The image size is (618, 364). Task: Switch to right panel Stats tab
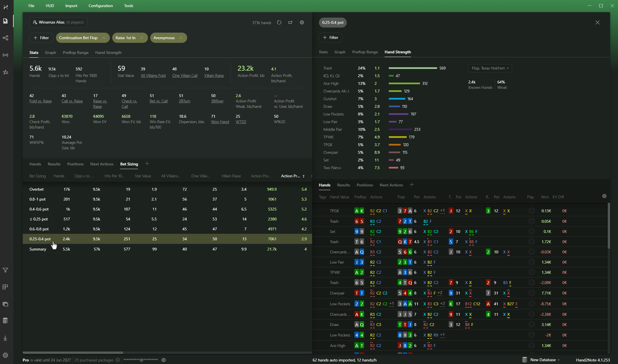(323, 52)
